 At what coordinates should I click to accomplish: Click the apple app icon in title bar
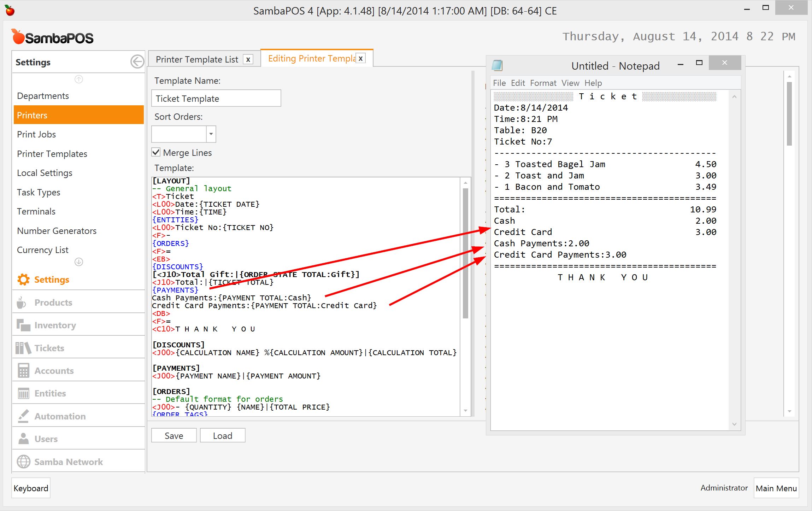coord(10,11)
